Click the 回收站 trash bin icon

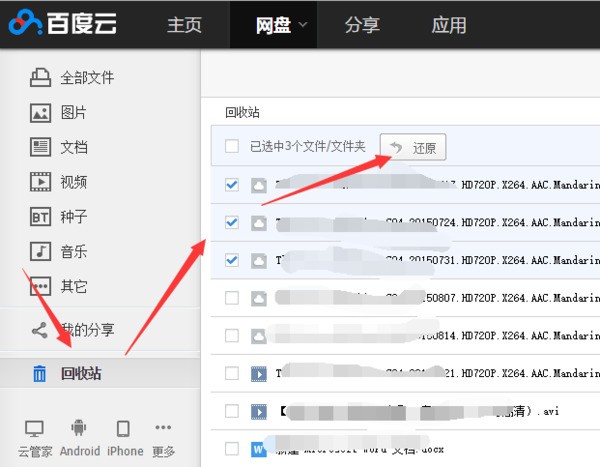[x=39, y=373]
